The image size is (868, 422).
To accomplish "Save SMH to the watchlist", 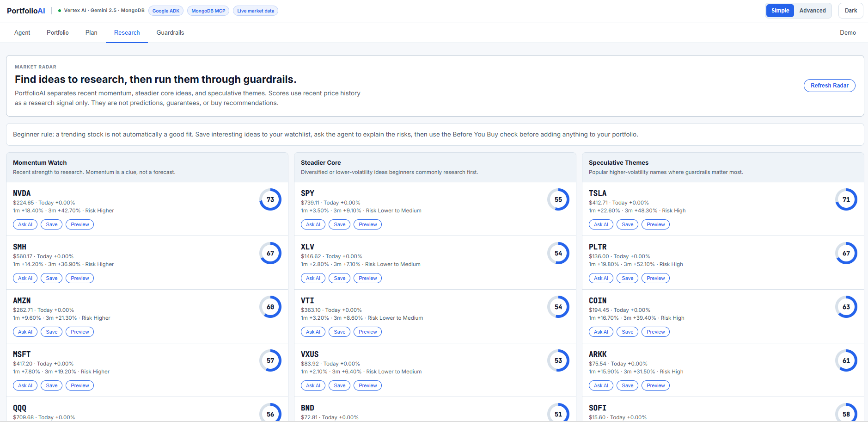I will coord(52,278).
